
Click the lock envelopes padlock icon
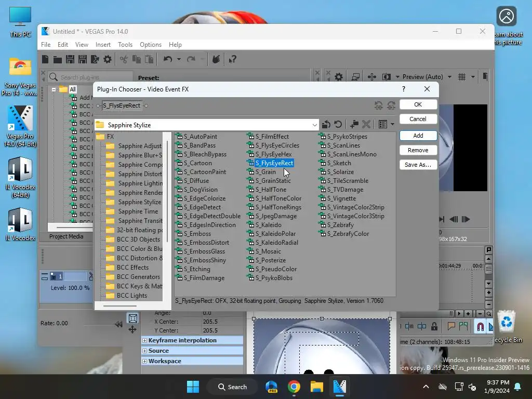434,326
